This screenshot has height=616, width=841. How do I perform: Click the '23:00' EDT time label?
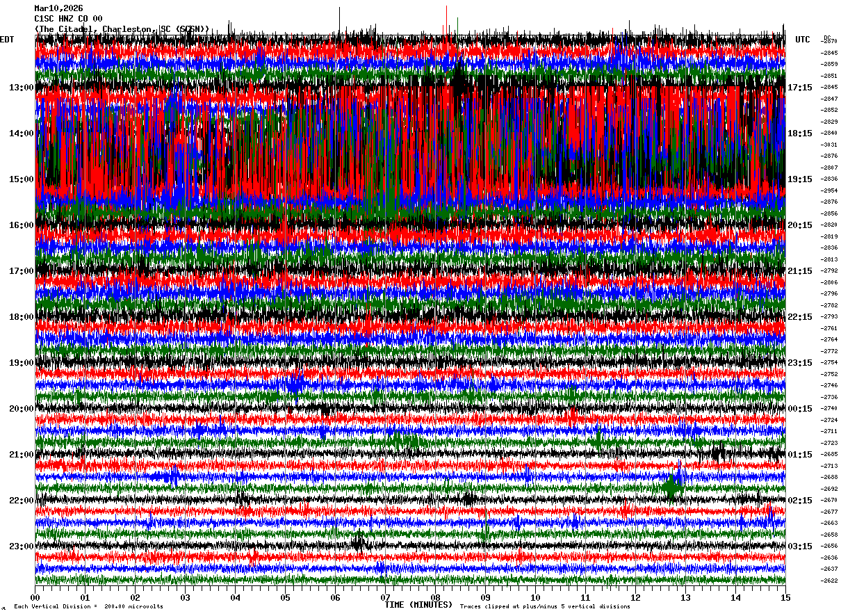[x=22, y=546]
